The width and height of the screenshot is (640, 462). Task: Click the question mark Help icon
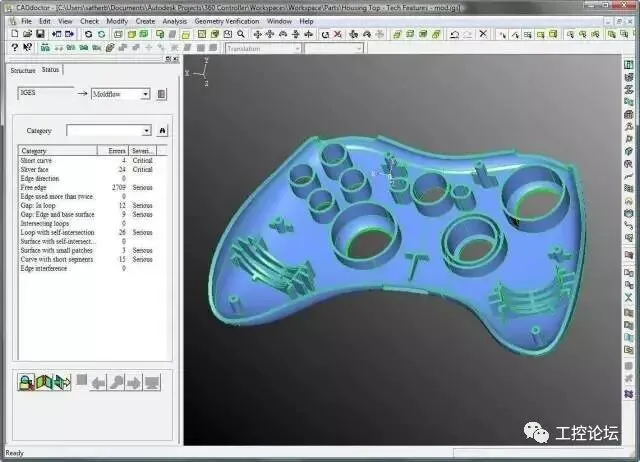(15, 48)
